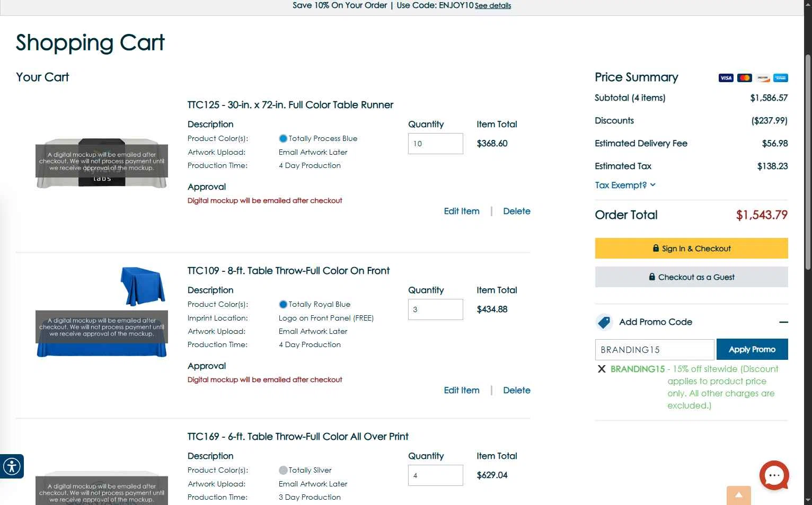Delete the TTC109 table throw item
Image resolution: width=812 pixels, height=505 pixels.
(x=516, y=390)
